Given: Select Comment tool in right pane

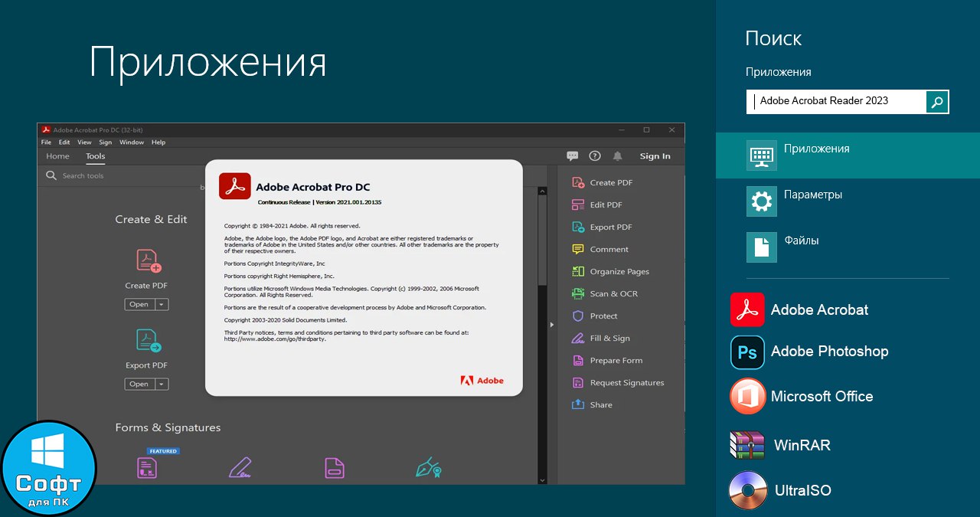Looking at the screenshot, I should click(599, 249).
